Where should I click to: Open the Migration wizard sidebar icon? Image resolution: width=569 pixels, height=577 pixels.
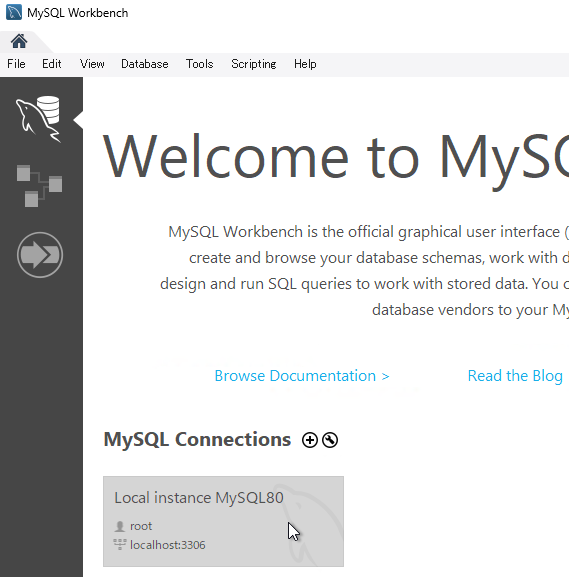[x=40, y=255]
